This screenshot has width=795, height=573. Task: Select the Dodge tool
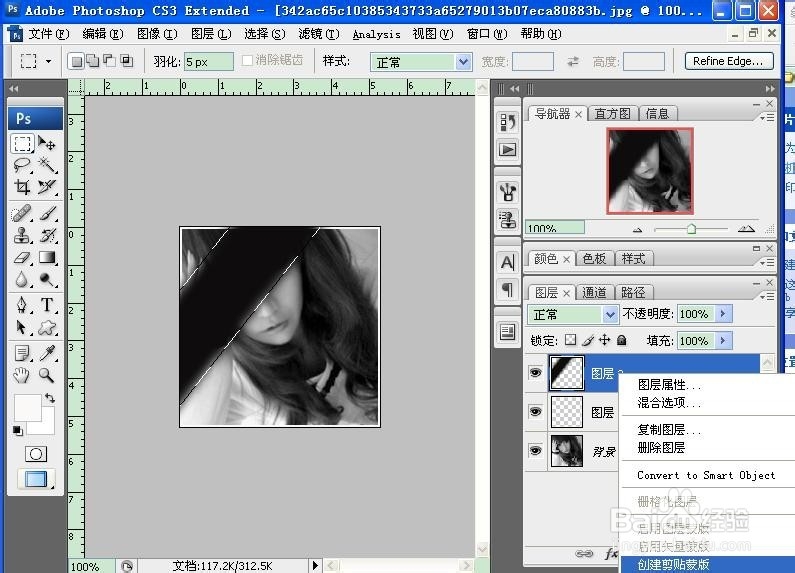(47, 279)
